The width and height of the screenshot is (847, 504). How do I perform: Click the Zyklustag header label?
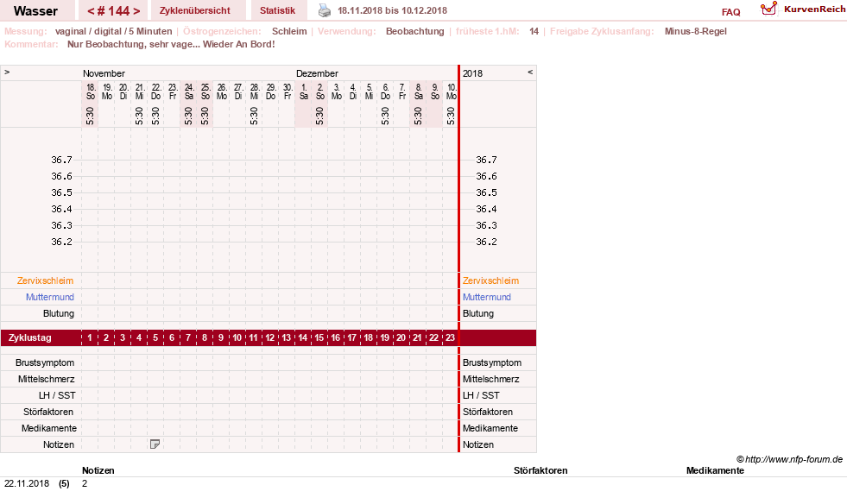coord(30,337)
